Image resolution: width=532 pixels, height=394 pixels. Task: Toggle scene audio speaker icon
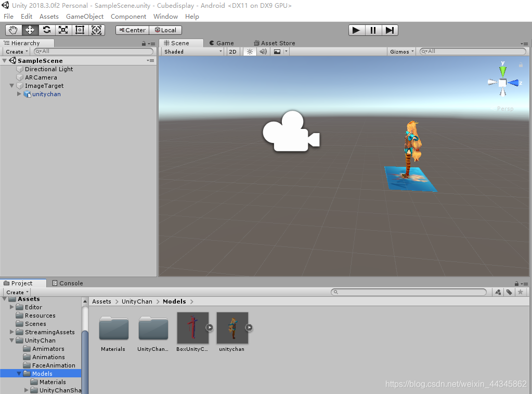(x=263, y=51)
